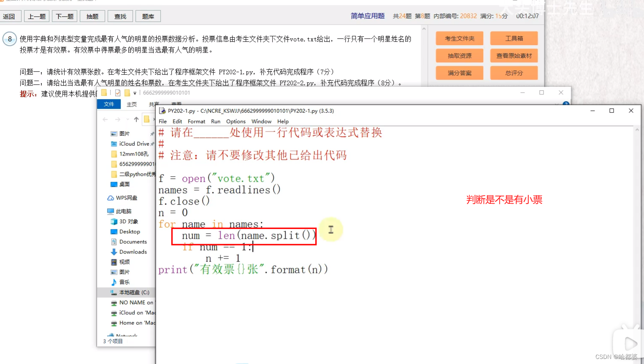Click the 总评分 total score button
This screenshot has height=364, width=644.
point(514,73)
